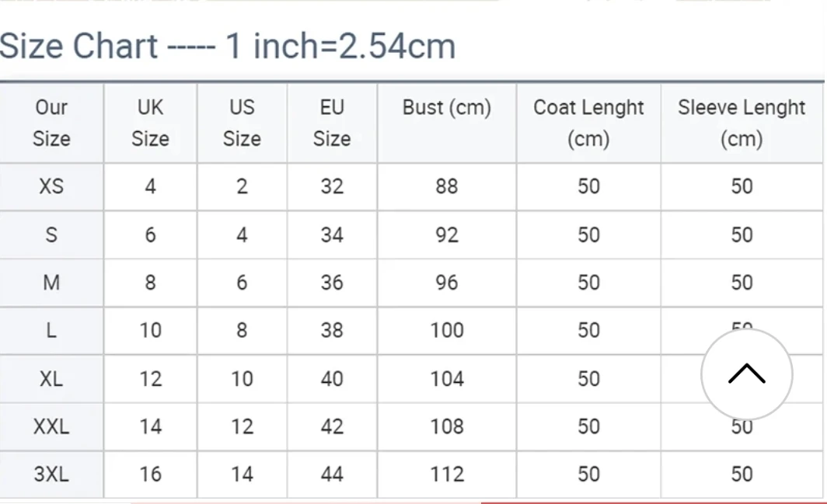The height and width of the screenshot is (504, 827).
Task: Click bust value 88 for XS
Action: point(447,186)
